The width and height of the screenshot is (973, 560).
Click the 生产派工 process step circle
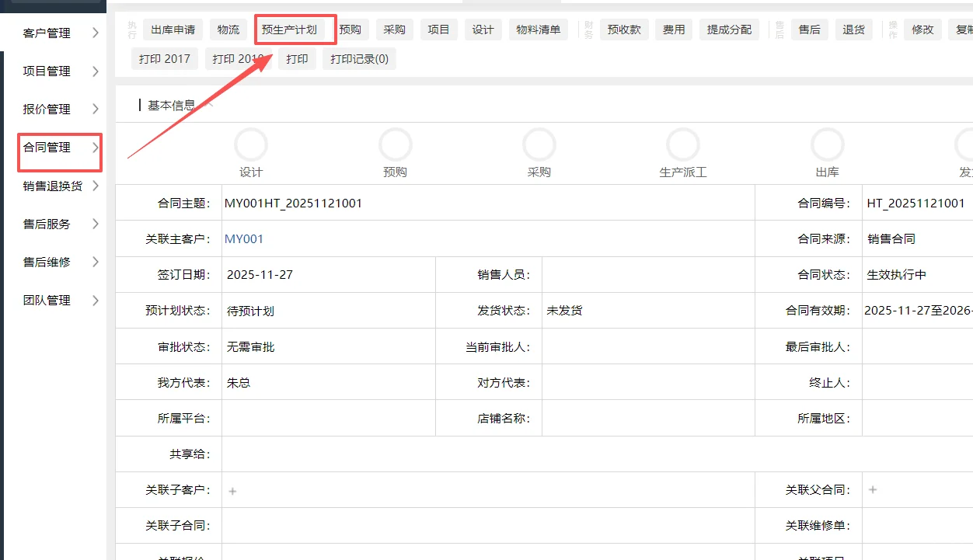(x=683, y=144)
